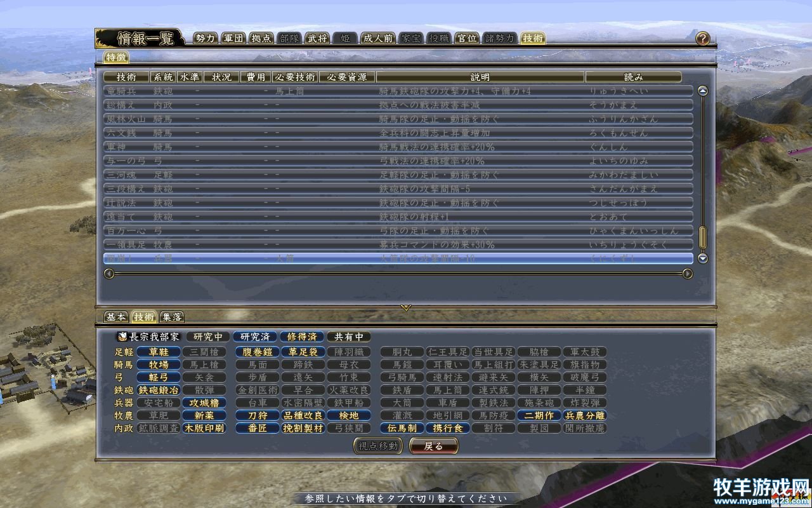
Task: Click the horizontal scroll left arrow
Action: 109,274
